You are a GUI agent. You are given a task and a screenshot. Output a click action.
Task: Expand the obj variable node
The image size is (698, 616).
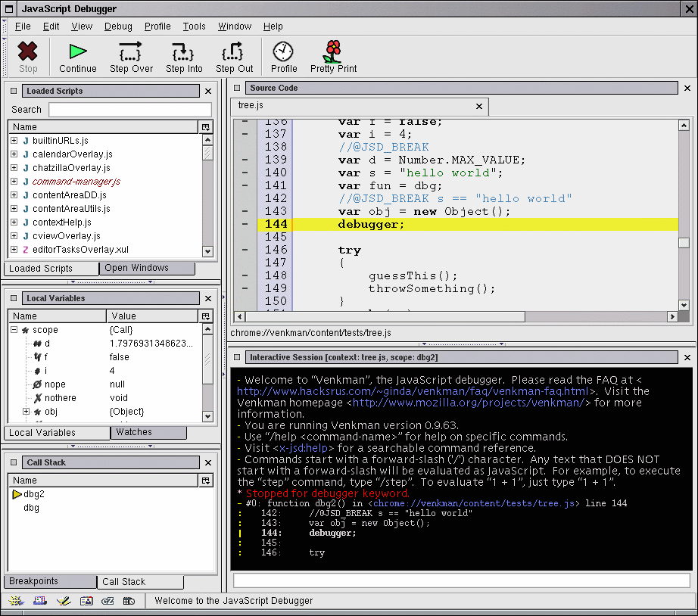click(26, 412)
